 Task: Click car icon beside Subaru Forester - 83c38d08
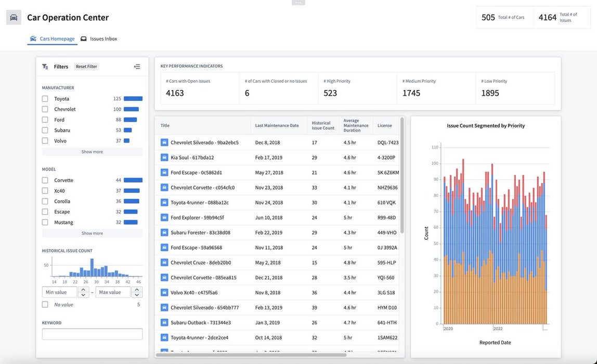coord(164,232)
